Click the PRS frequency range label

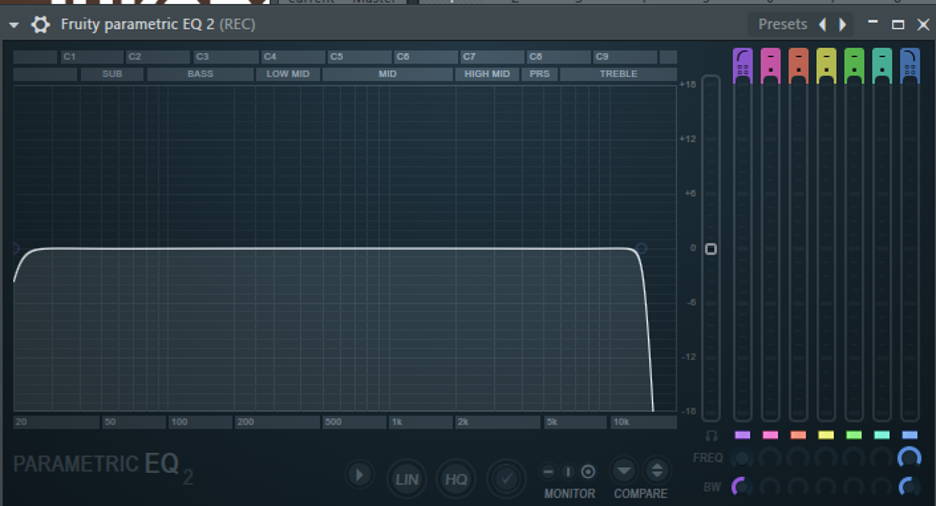tap(540, 74)
